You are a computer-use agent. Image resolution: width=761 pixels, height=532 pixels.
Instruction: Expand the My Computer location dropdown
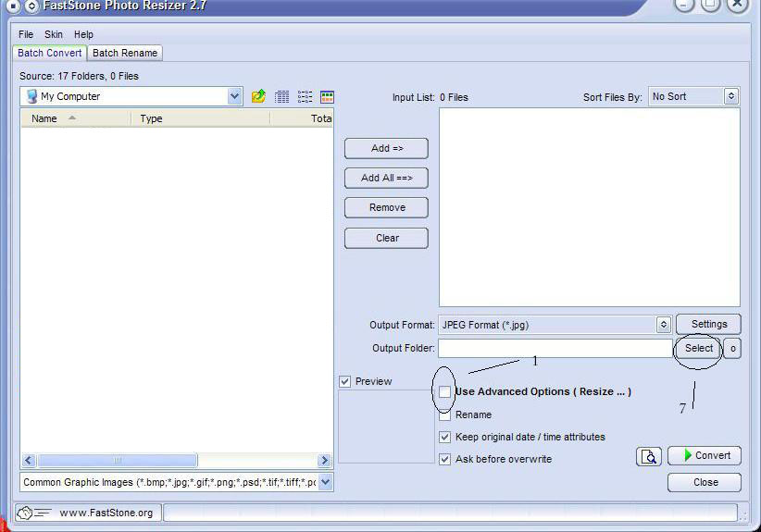[x=234, y=96]
